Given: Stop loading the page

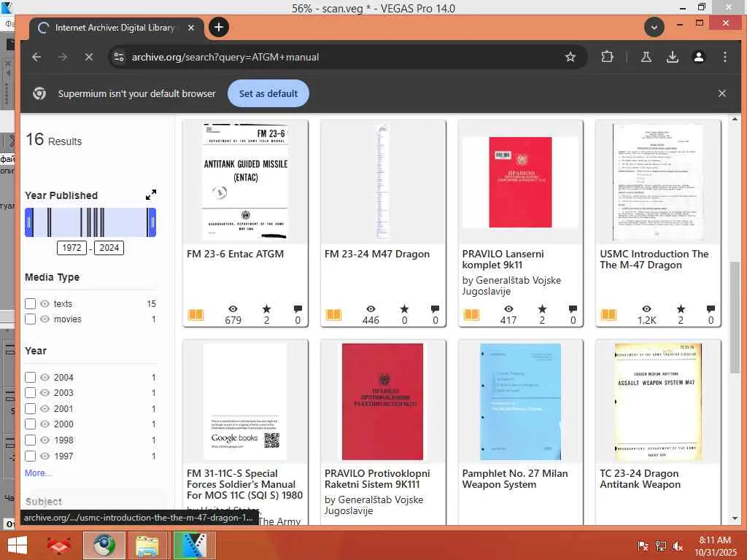Looking at the screenshot, I should pos(88,57).
